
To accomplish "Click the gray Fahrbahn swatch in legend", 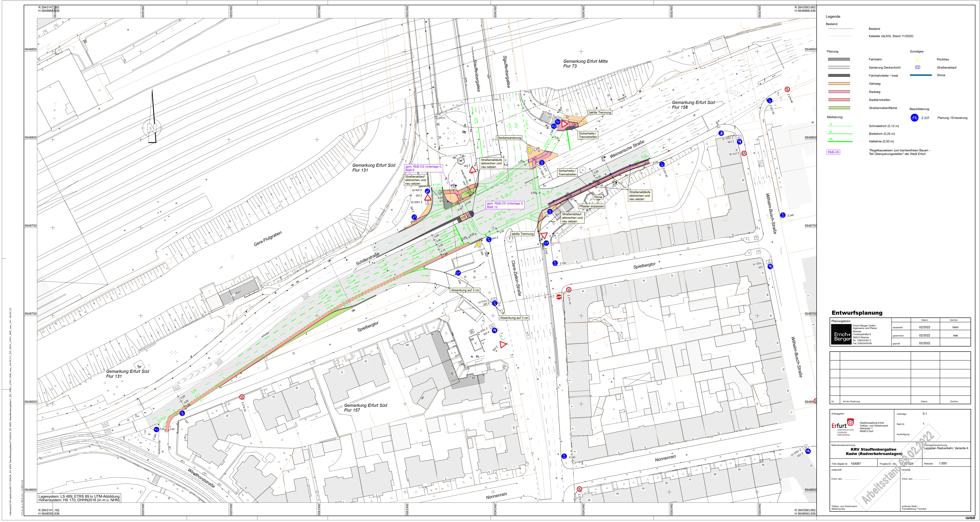I will [839, 59].
